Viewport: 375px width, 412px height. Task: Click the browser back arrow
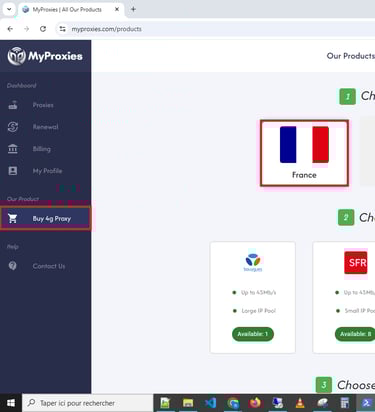(x=10, y=29)
